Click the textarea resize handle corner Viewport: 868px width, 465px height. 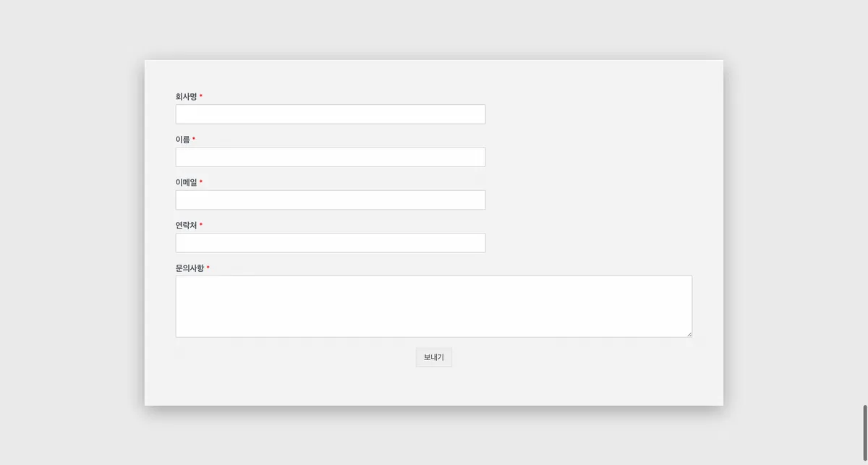tap(689, 334)
